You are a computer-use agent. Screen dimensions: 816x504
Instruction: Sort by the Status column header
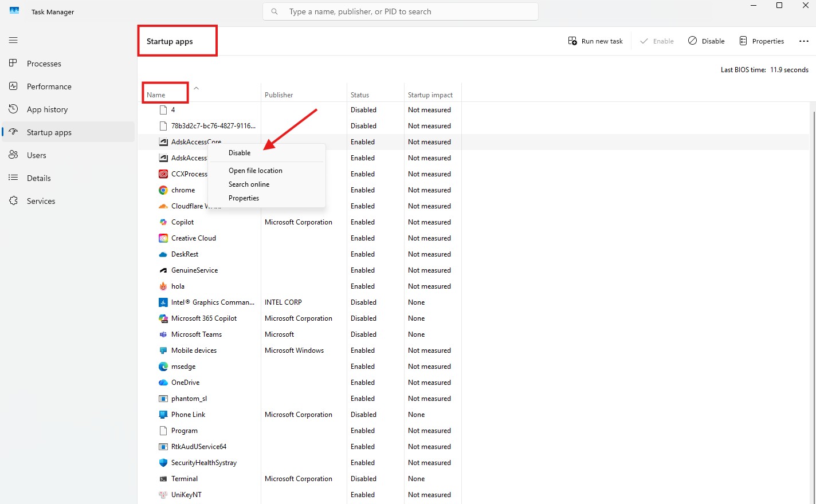(360, 95)
